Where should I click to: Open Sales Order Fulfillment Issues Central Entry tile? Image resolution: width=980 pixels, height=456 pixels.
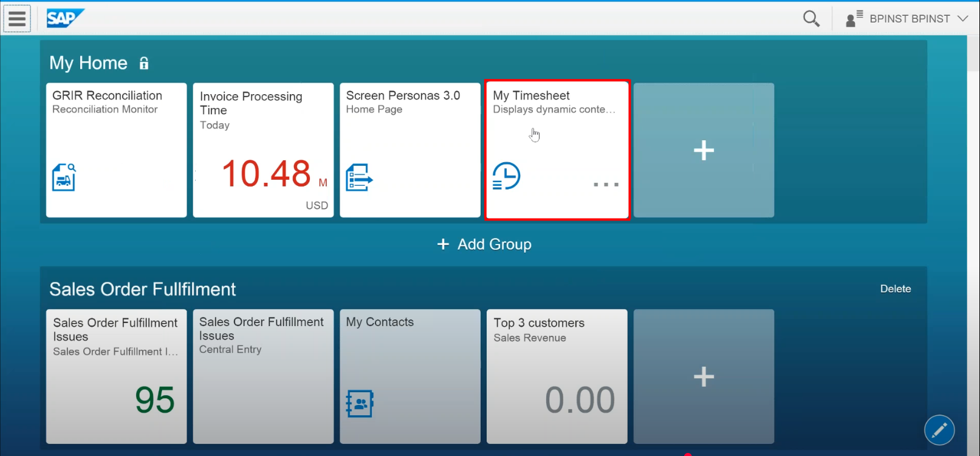click(x=263, y=376)
